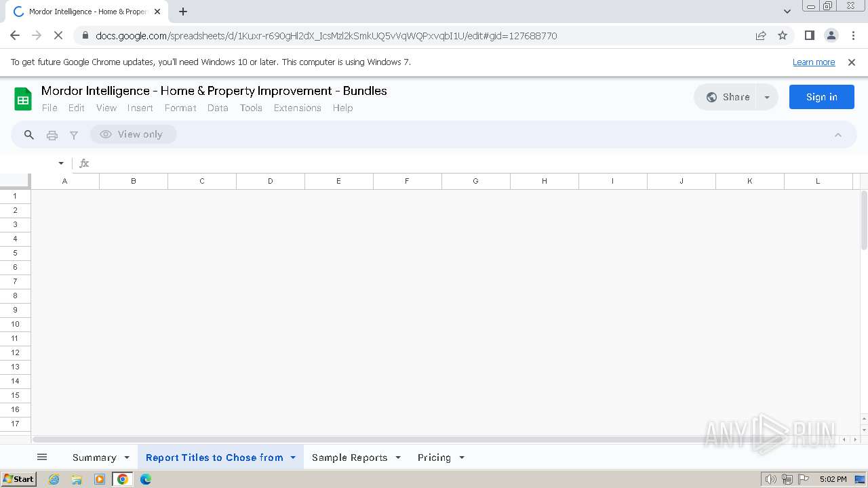The width and height of the screenshot is (868, 488).
Task: Open the Edit menu
Action: point(77,108)
